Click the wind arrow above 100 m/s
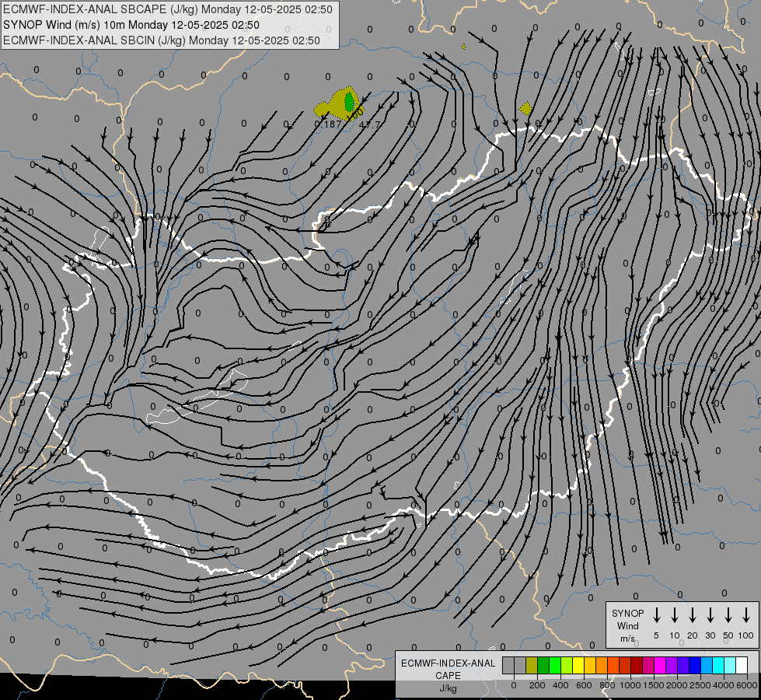 tap(746, 615)
